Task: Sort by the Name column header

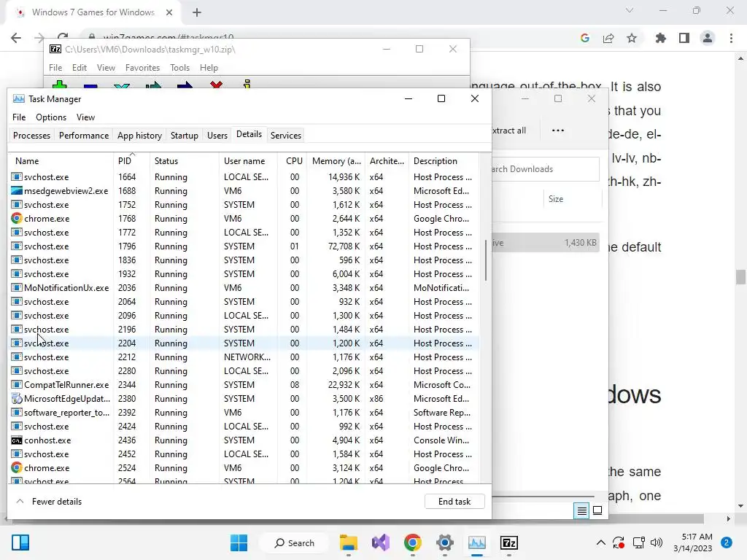Action: click(61, 161)
